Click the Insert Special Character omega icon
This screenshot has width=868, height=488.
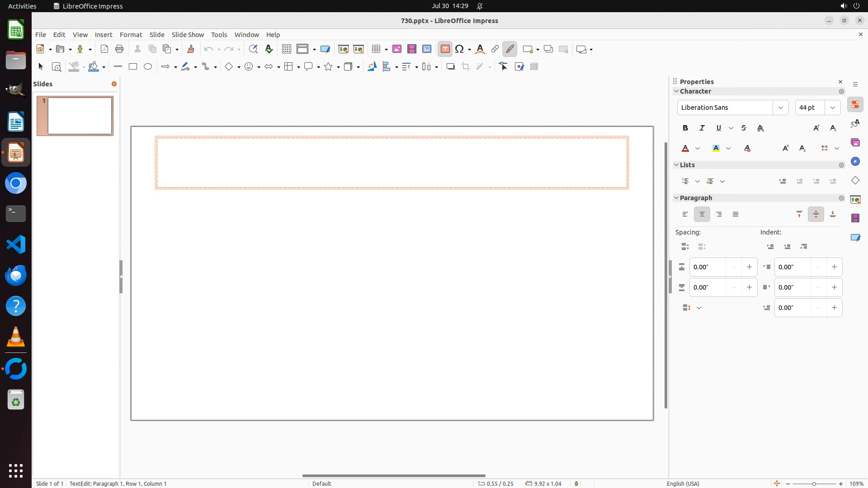tap(460, 49)
